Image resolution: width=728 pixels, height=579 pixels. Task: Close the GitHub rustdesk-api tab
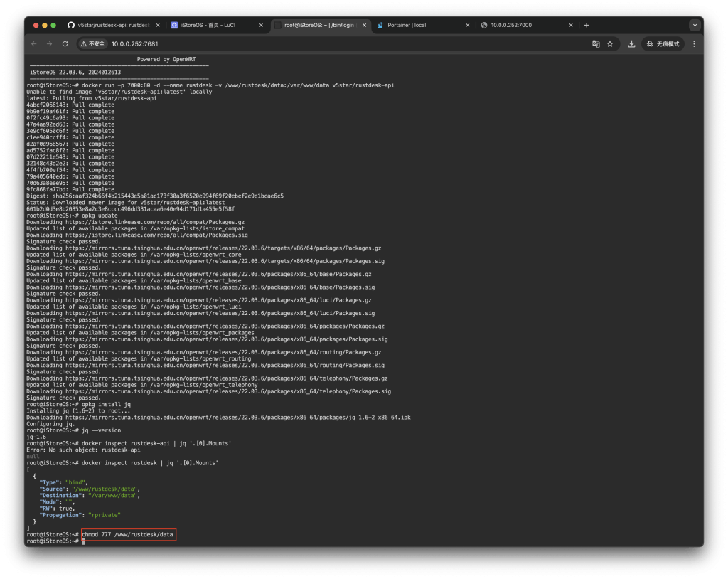click(x=158, y=26)
